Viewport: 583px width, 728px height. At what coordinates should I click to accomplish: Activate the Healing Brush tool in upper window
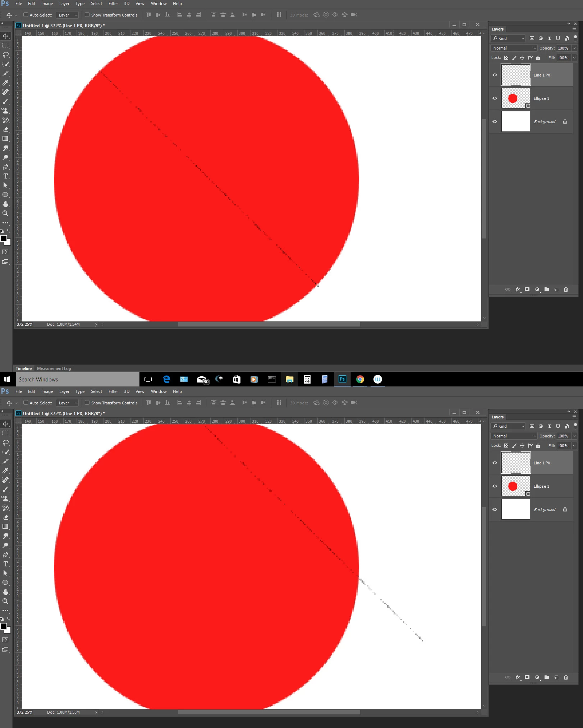click(5, 92)
